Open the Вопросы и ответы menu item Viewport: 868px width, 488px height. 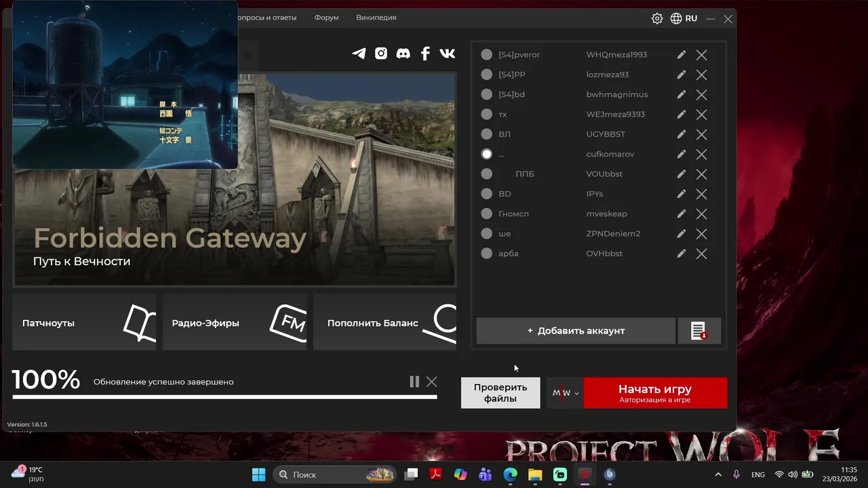(x=267, y=18)
